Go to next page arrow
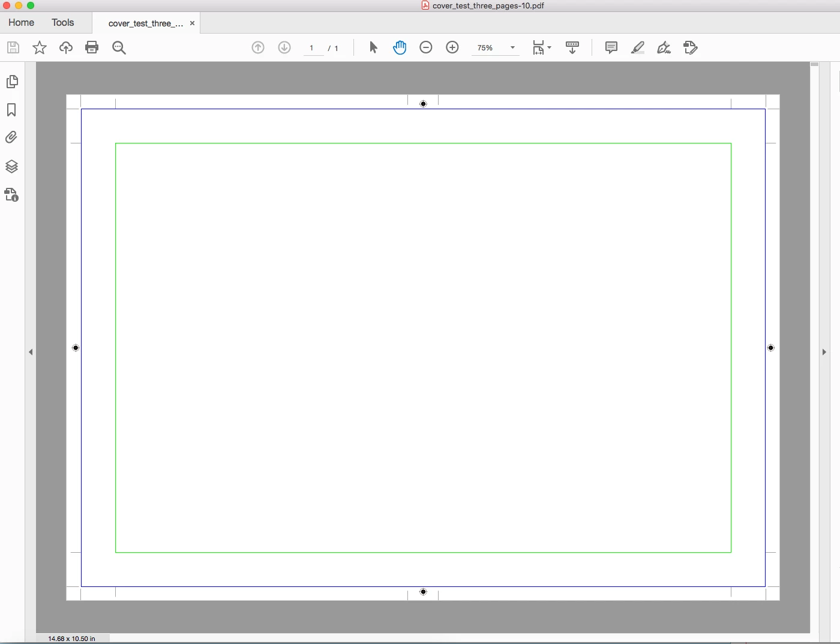This screenshot has height=644, width=840. (x=284, y=47)
